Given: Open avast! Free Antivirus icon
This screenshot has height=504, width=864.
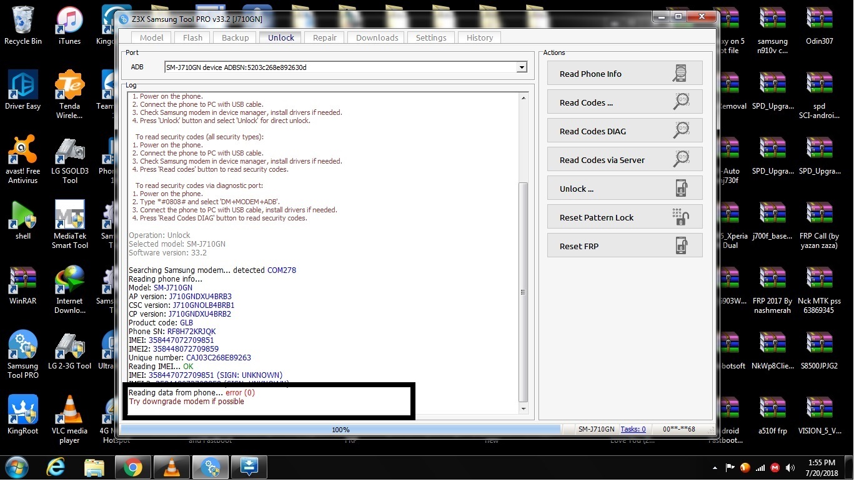Looking at the screenshot, I should coord(23,160).
